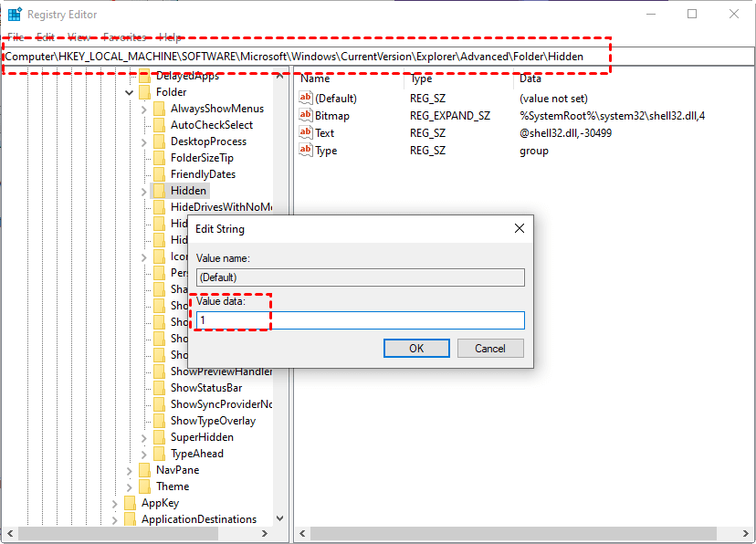Viewport: 756px width, 544px height.
Task: Expand the DesktopProcess key
Action: [x=143, y=142]
